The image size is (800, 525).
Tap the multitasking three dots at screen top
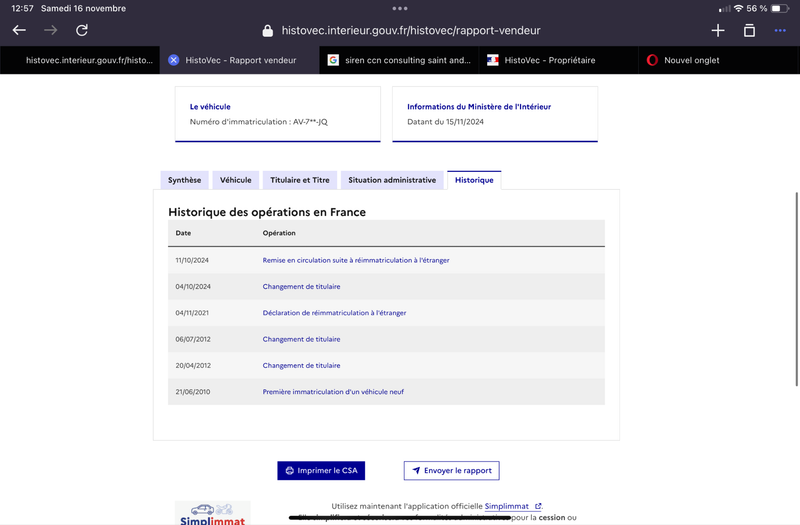tap(400, 8)
